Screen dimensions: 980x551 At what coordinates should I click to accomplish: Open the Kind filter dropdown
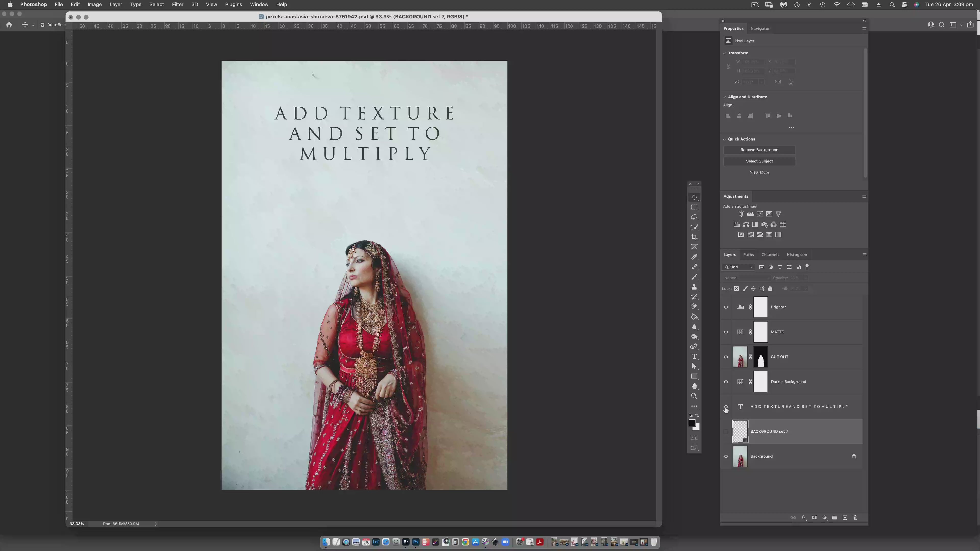tap(739, 267)
